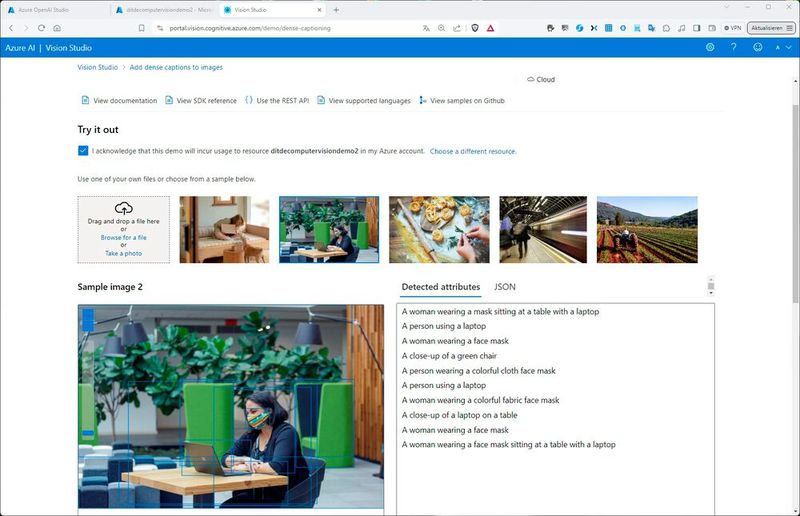The width and height of the screenshot is (800, 516).
Task: Click the browser forward arrow
Action: (26, 28)
